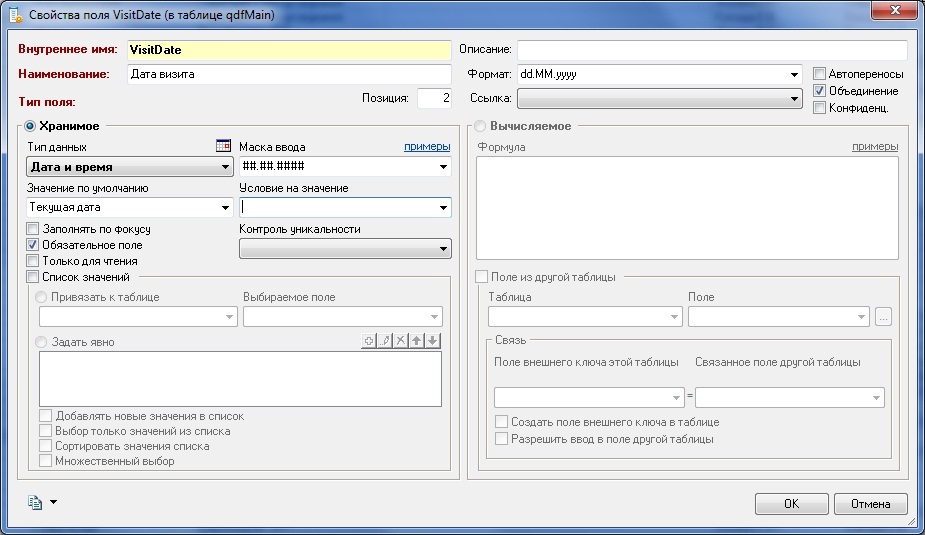Click the copy properties icon at bottom left
Viewport: 925px width, 535px height.
pyautogui.click(x=35, y=503)
